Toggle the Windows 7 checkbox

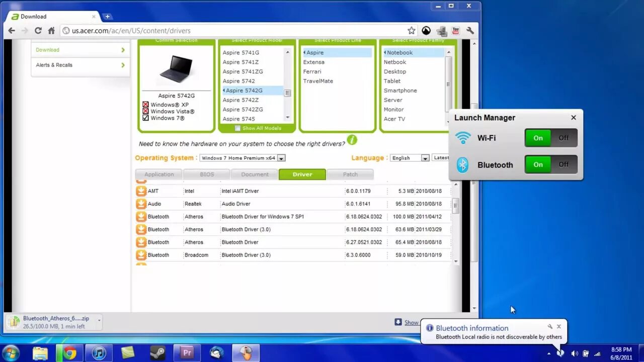[145, 118]
